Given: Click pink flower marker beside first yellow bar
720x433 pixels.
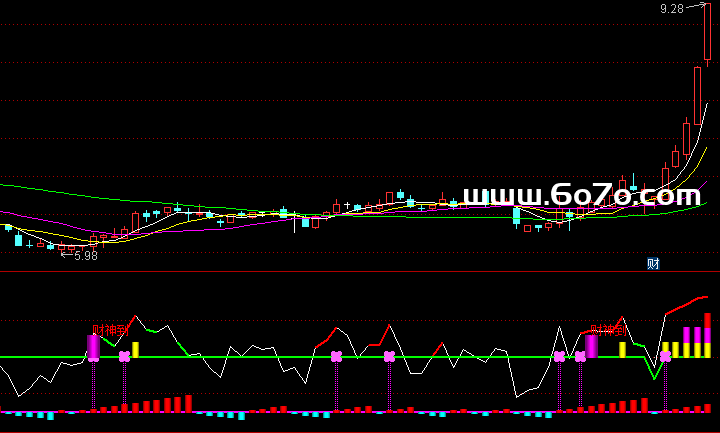Looking at the screenshot, I should pos(124,357).
